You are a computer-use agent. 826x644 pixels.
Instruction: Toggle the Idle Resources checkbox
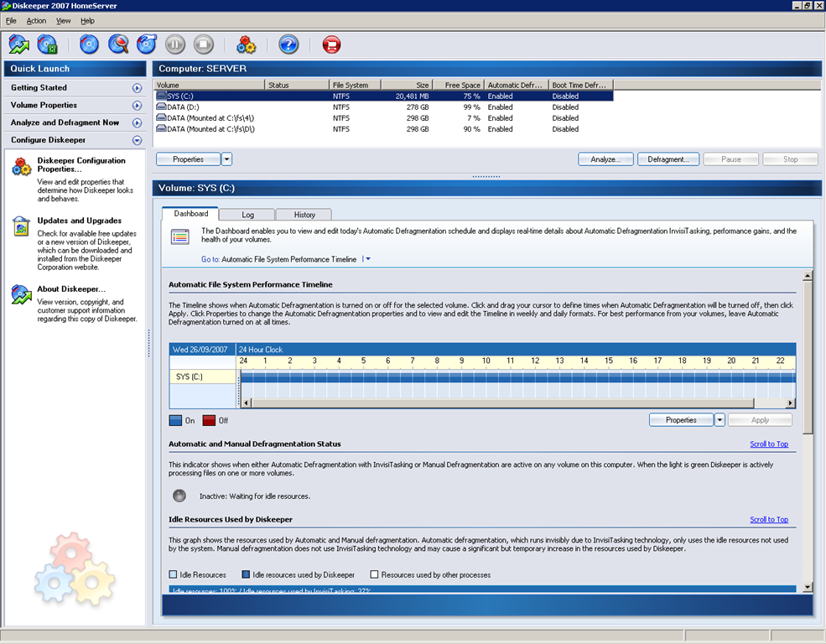(173, 574)
